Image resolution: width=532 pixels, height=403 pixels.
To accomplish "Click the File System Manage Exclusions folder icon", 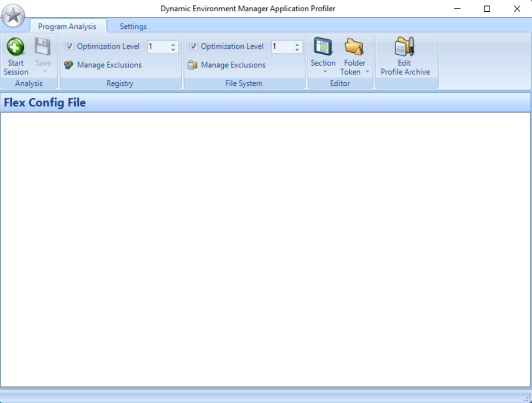I will pos(192,65).
